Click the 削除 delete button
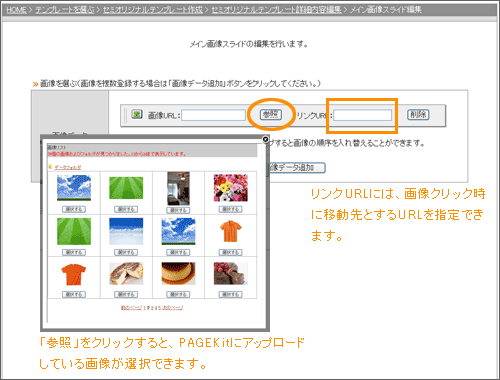Image resolution: width=500 pixels, height=380 pixels. (x=418, y=114)
